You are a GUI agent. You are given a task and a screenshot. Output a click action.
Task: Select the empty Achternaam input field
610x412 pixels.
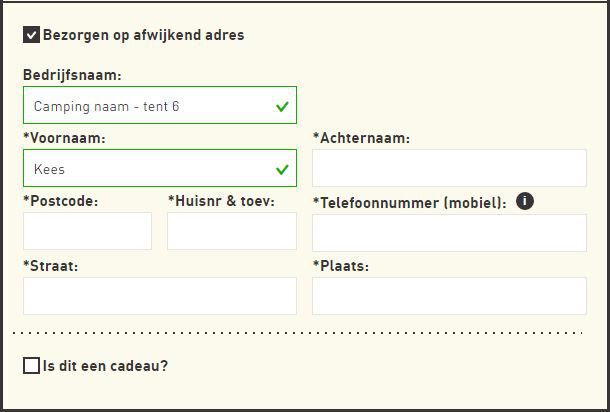pos(449,169)
